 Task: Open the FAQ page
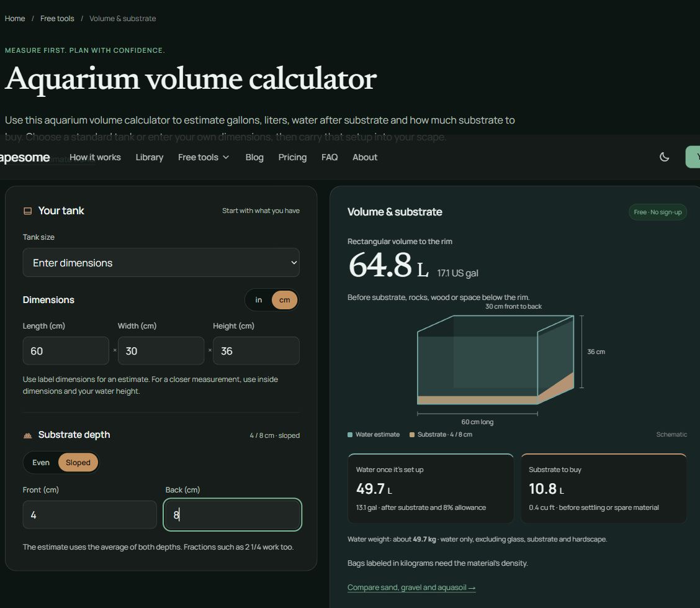coord(330,157)
